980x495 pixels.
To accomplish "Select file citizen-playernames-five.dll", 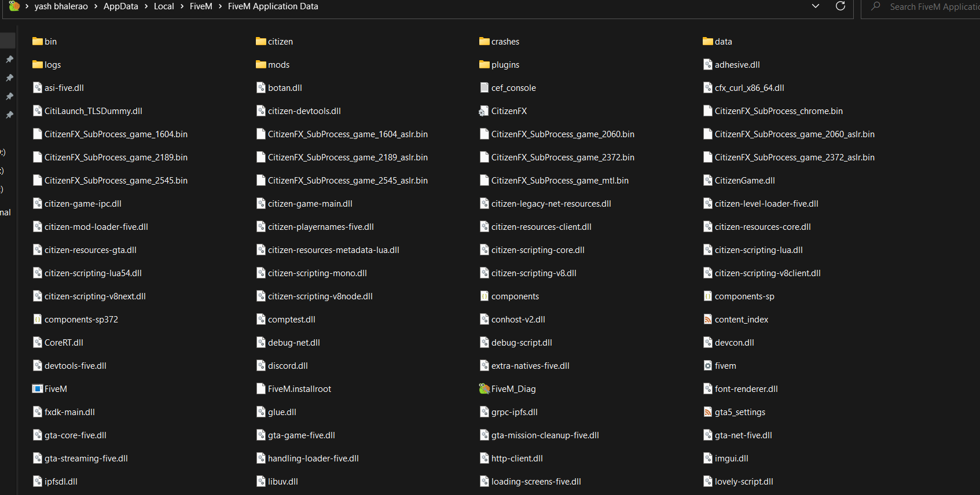I will tap(315, 226).
